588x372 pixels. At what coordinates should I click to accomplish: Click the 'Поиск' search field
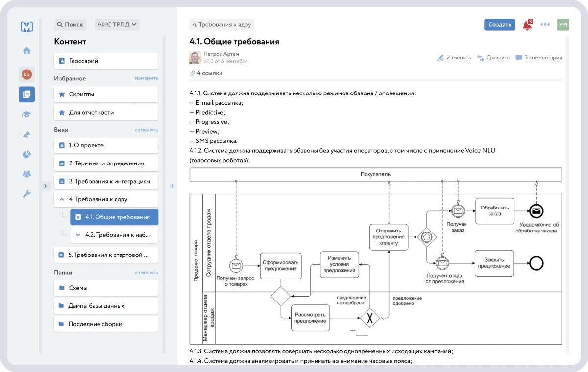tap(70, 24)
